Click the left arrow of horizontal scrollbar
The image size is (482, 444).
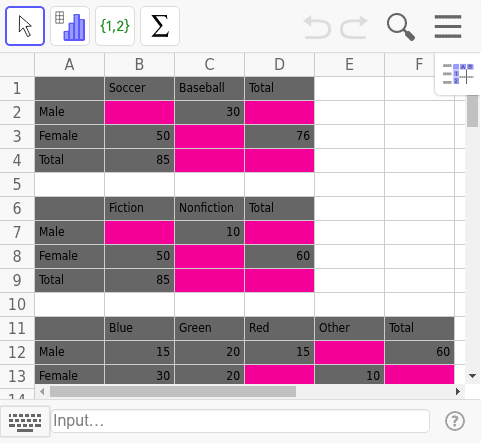coord(42,391)
